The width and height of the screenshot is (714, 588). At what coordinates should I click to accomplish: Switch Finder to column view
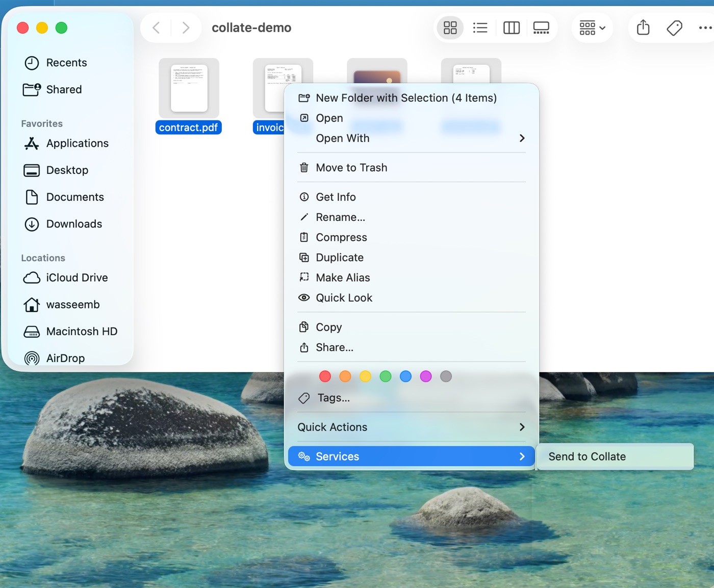pyautogui.click(x=511, y=28)
